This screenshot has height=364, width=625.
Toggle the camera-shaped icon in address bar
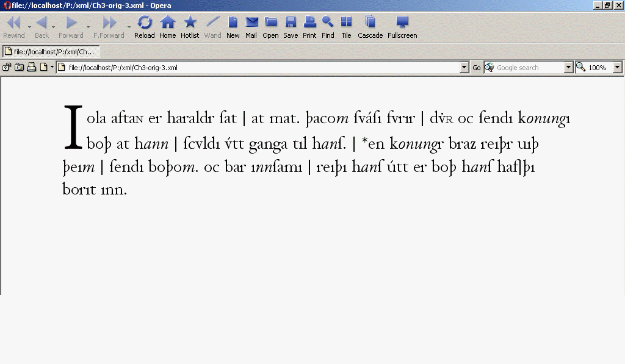pyautogui.click(x=19, y=67)
